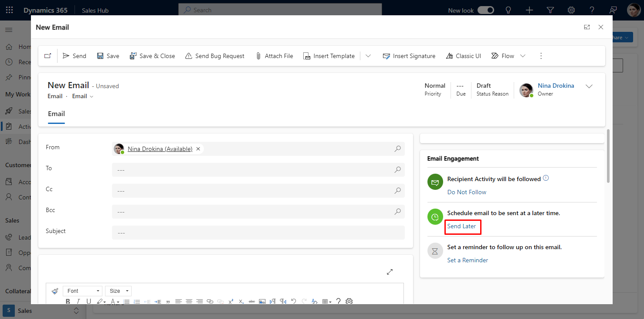Open the app launcher waffle menu

pyautogui.click(x=10, y=10)
